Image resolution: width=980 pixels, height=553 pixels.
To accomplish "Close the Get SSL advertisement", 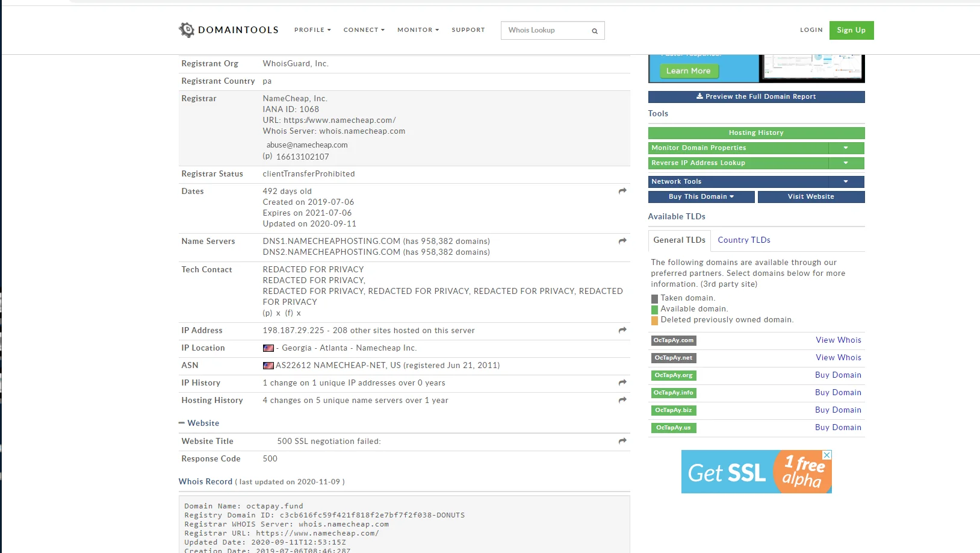I will (827, 455).
